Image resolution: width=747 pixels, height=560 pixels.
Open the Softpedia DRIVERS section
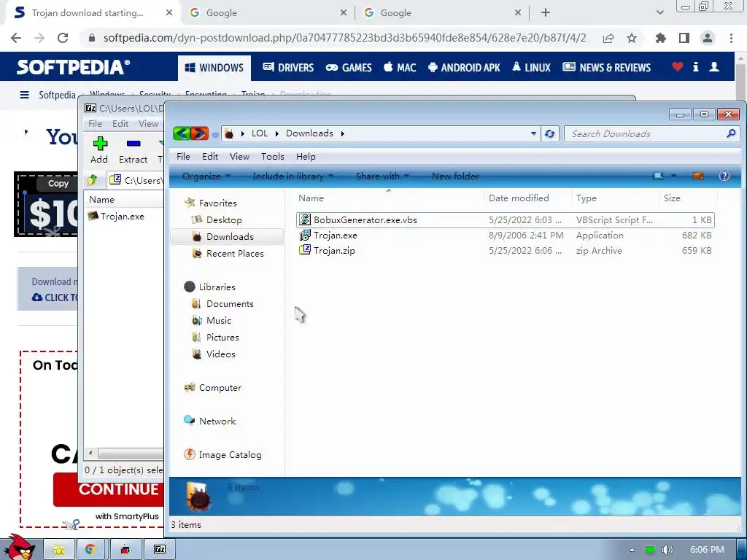[x=288, y=67]
